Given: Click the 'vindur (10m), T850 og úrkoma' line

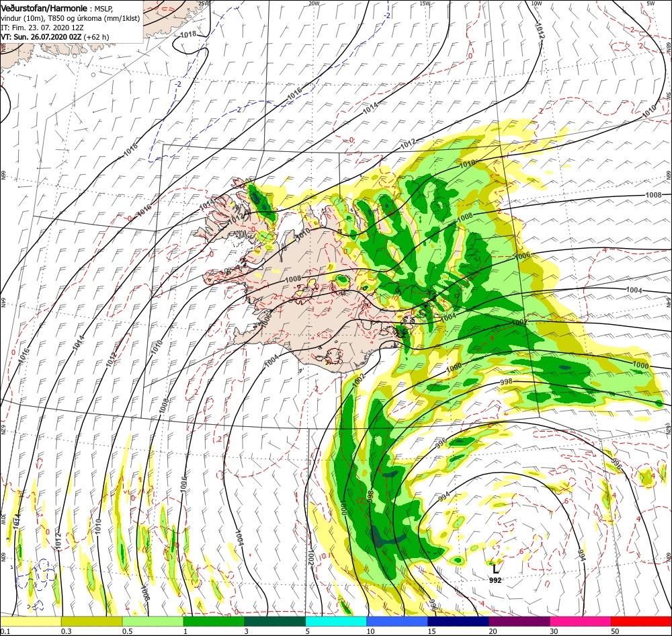Looking at the screenshot, I should [70, 18].
